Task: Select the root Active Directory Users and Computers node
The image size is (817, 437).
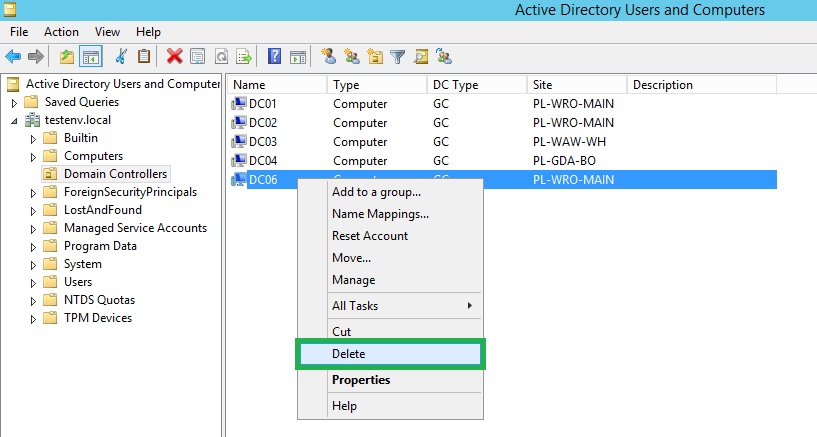Action: tap(122, 84)
